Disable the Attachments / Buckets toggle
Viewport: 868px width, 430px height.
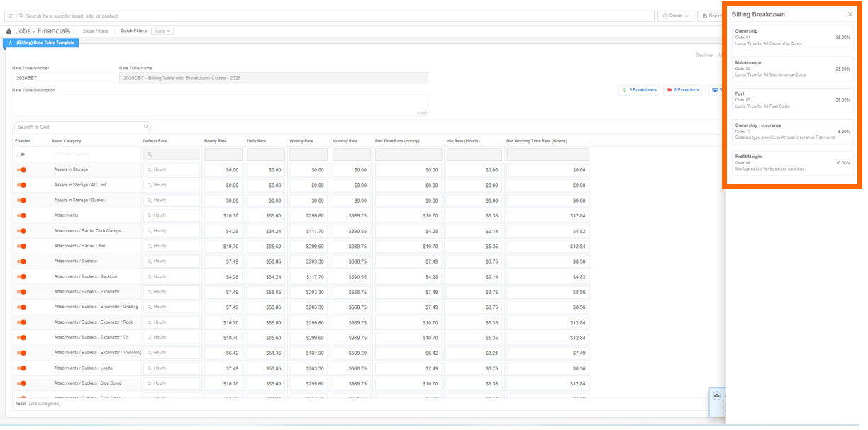coord(21,261)
